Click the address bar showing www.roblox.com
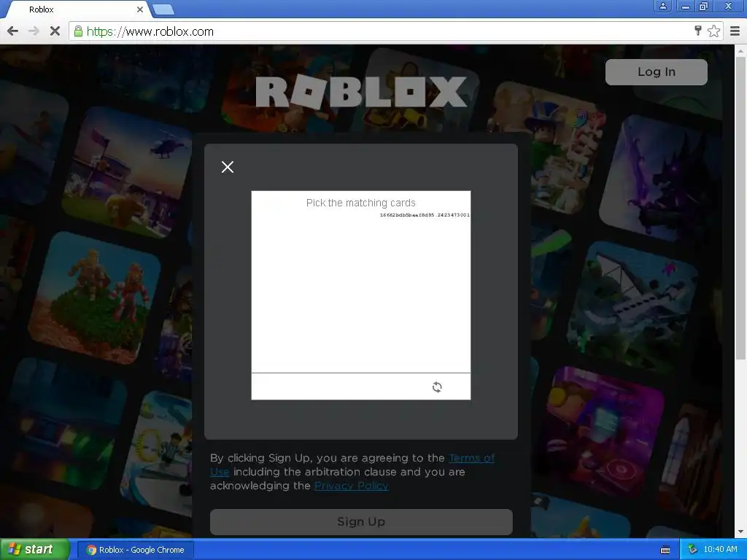747x560 pixels. click(381, 31)
